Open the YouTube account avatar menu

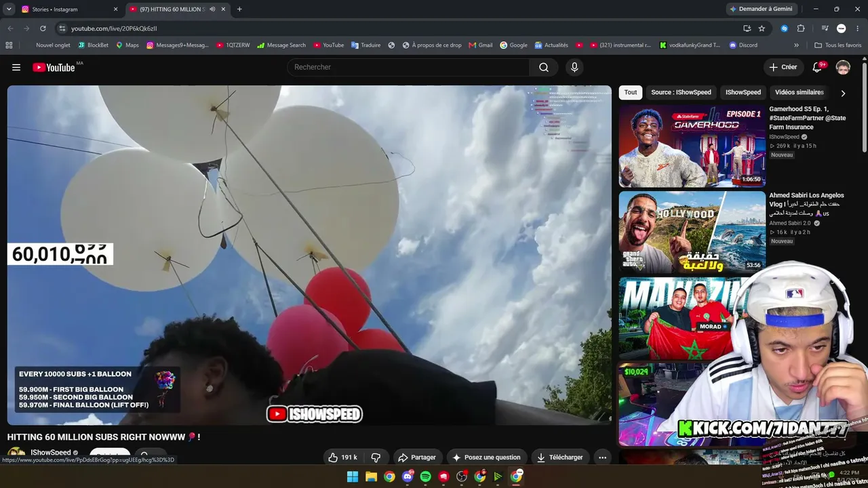[x=843, y=67]
